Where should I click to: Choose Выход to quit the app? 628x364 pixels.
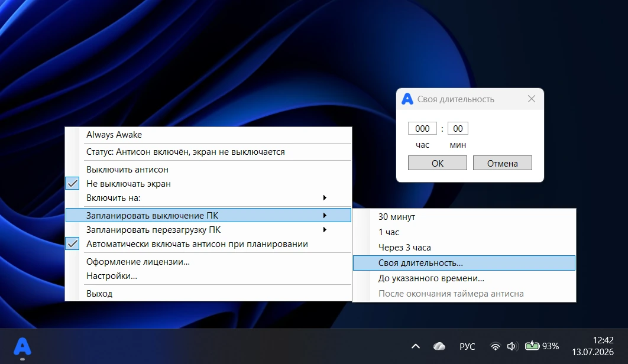point(208,294)
